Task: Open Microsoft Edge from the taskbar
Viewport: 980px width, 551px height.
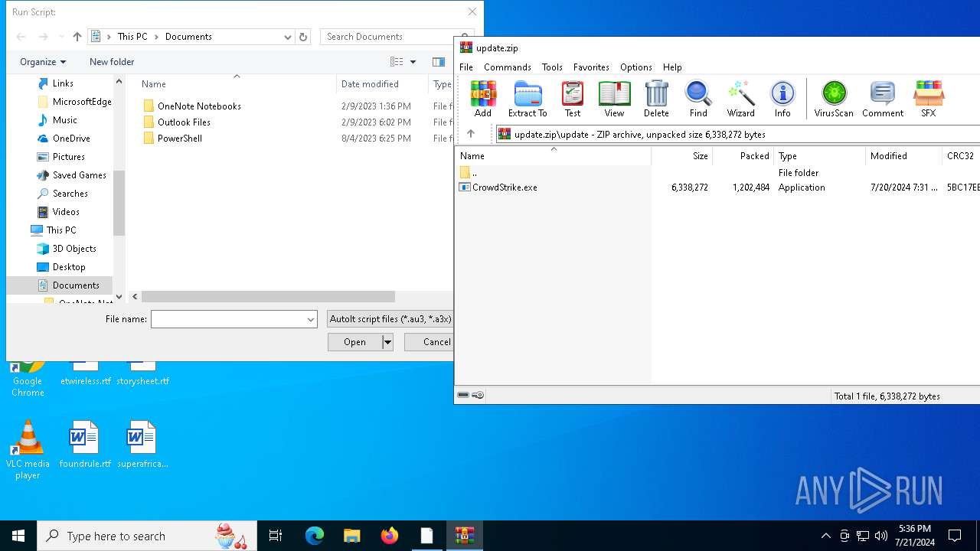Action: (315, 536)
